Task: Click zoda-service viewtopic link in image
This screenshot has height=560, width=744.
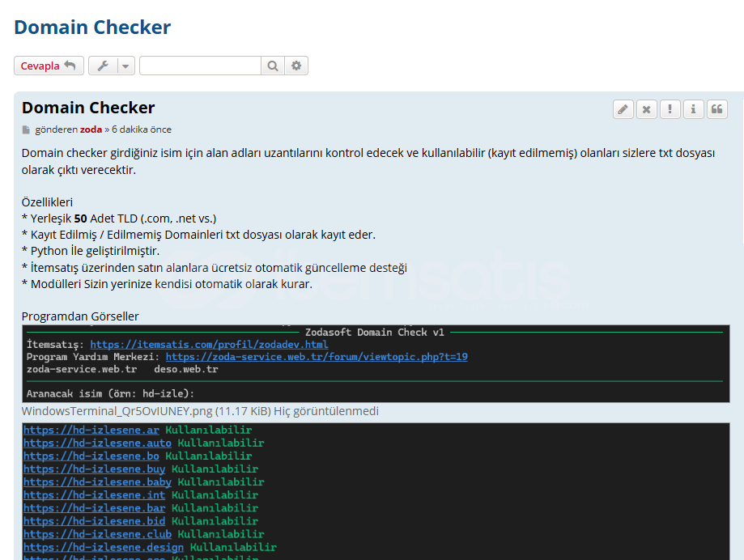Action: [317, 357]
